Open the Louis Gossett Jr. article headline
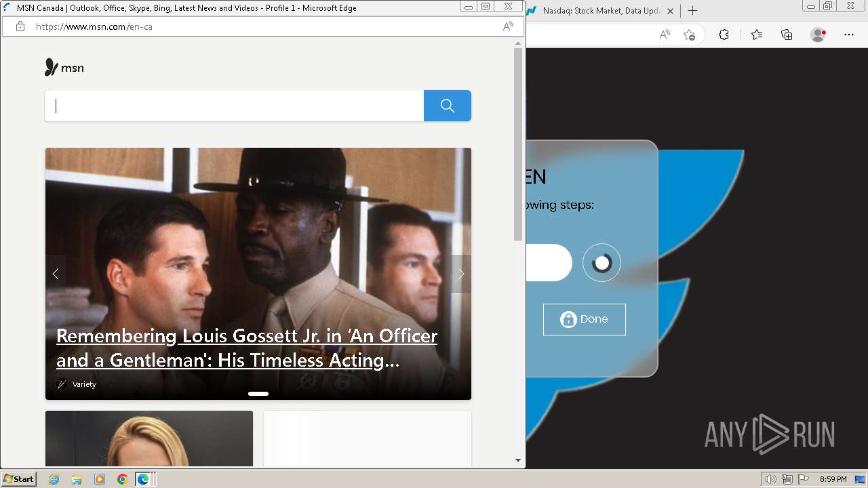Image resolution: width=868 pixels, height=488 pixels. coord(247,348)
